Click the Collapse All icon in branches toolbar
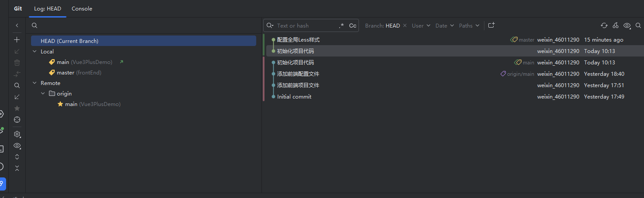644x198 pixels. pyautogui.click(x=17, y=168)
